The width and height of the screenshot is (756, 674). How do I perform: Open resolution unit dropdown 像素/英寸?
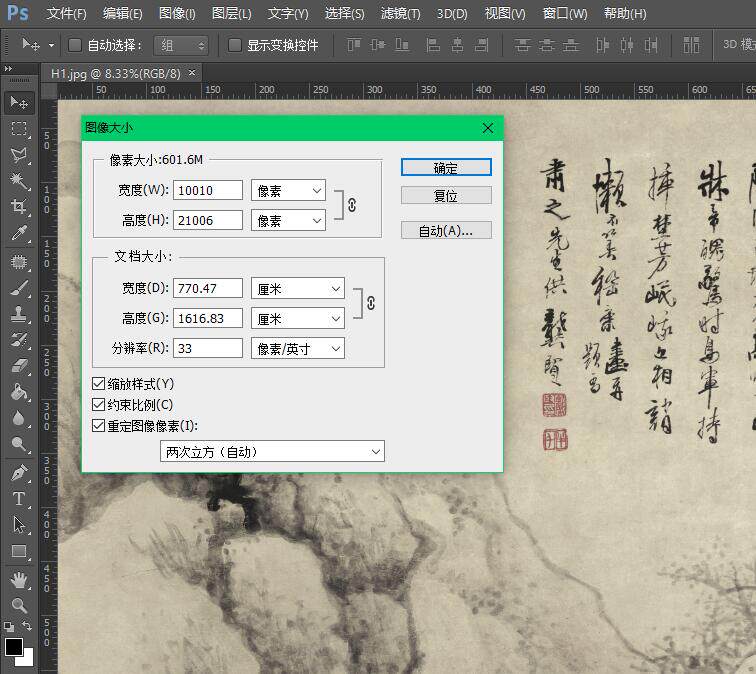point(298,348)
